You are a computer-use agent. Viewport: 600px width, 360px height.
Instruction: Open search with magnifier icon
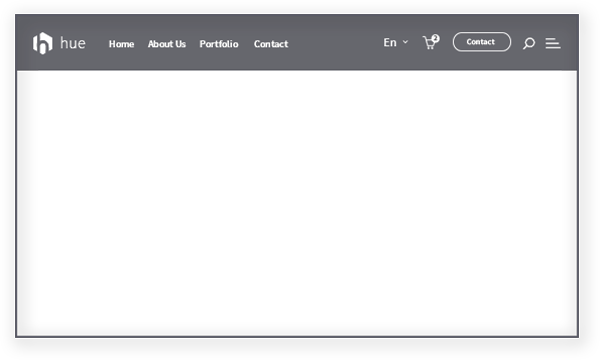tap(529, 43)
